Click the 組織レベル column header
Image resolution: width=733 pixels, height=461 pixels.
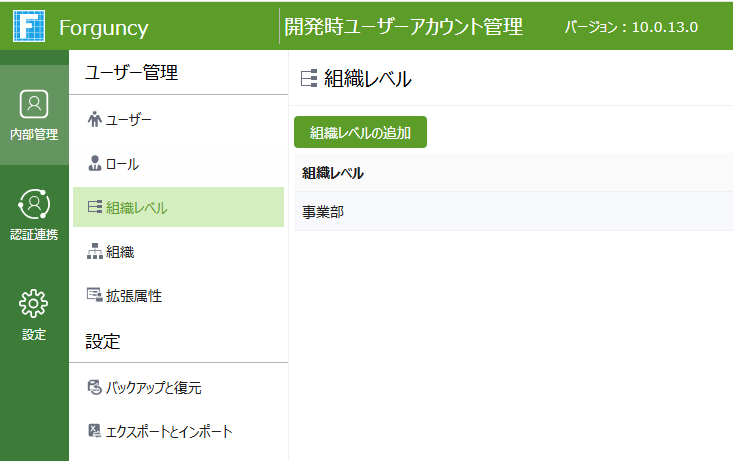333,173
